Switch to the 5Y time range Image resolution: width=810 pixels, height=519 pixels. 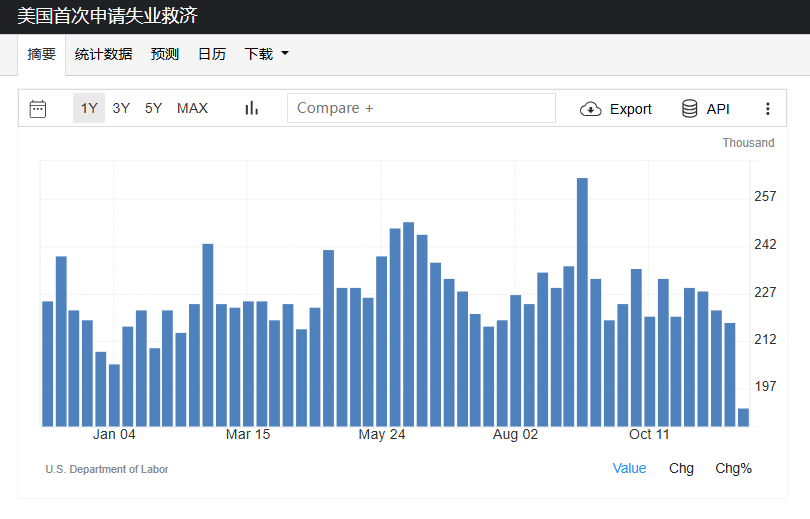(153, 109)
